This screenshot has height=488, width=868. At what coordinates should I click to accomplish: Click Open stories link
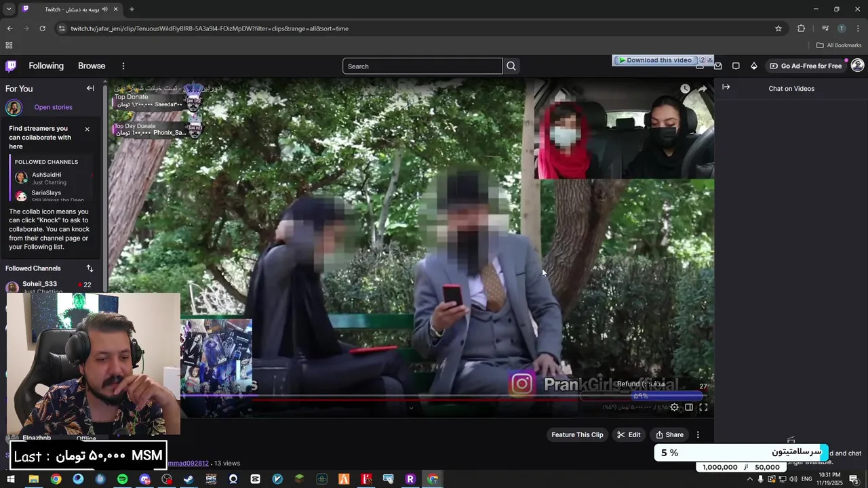point(53,107)
